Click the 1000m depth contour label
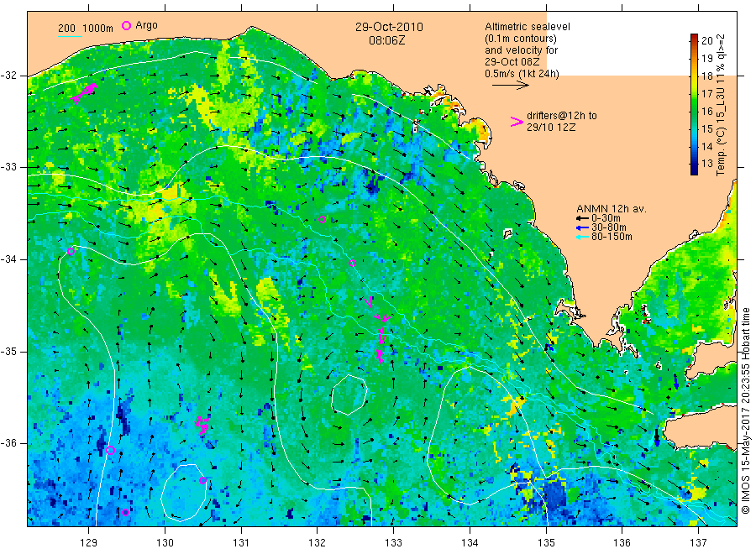Viewport: 756px width, 554px height. 98,29
